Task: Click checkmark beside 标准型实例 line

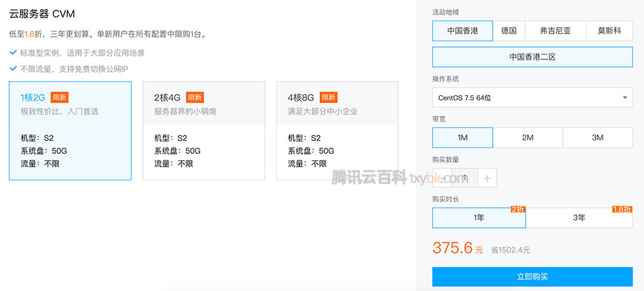Action: coord(13,53)
